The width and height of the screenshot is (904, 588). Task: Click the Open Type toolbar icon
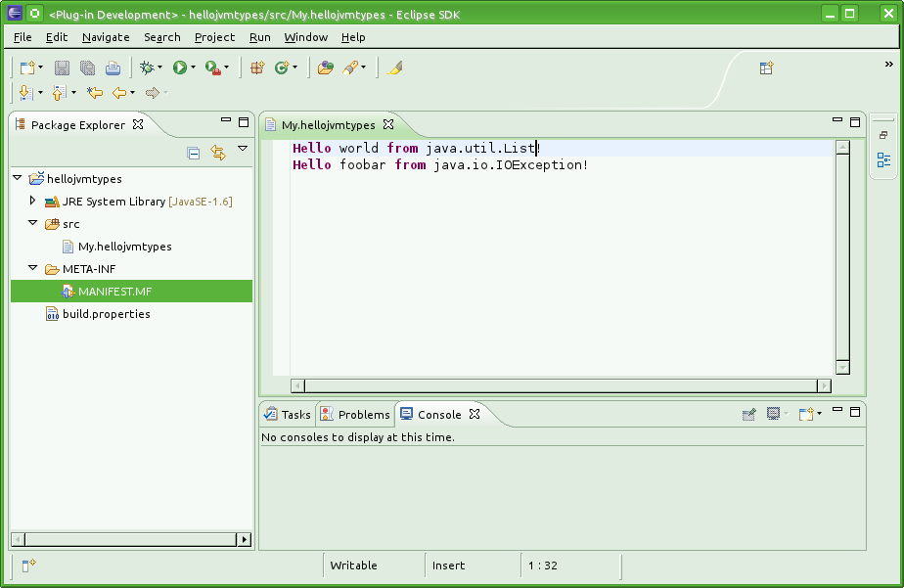click(x=326, y=68)
